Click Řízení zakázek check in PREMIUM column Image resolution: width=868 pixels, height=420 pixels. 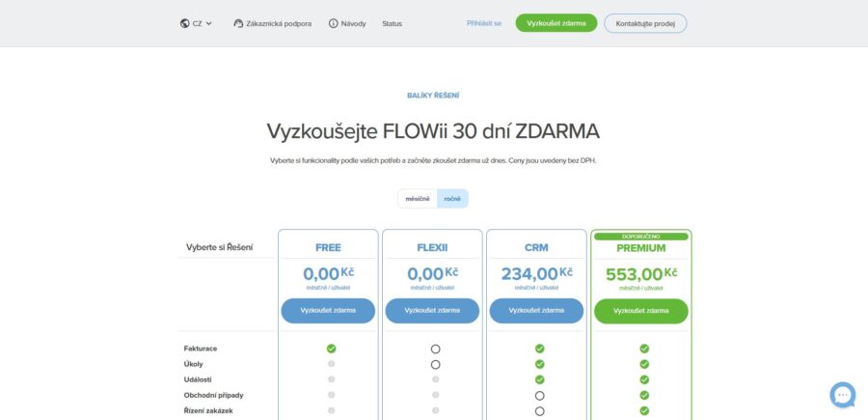pyautogui.click(x=644, y=410)
